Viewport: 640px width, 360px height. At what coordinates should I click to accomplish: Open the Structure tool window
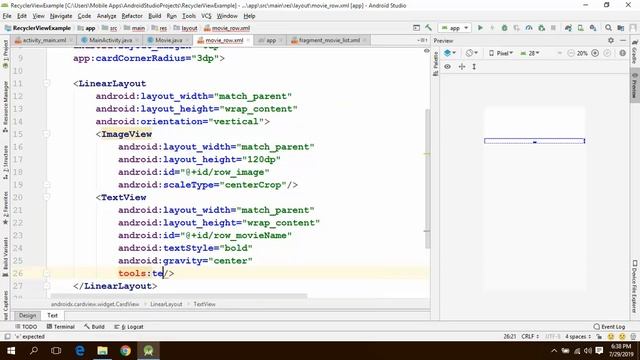tap(5, 162)
